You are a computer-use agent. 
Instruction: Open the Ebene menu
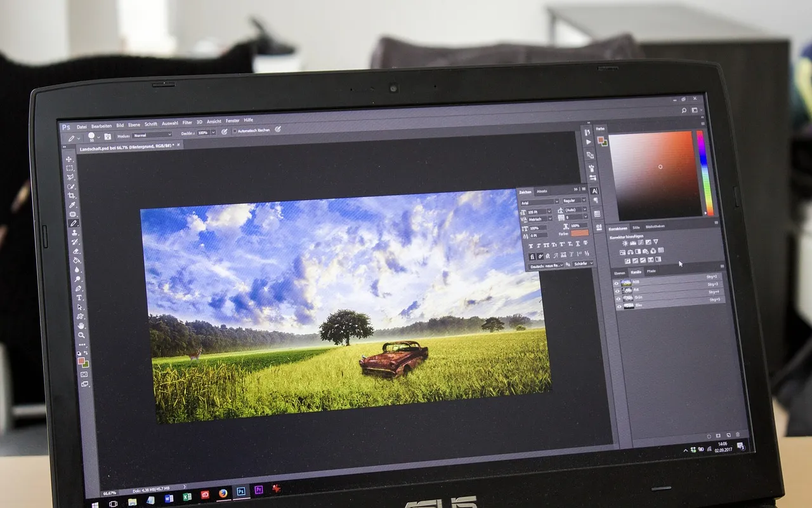click(x=134, y=124)
